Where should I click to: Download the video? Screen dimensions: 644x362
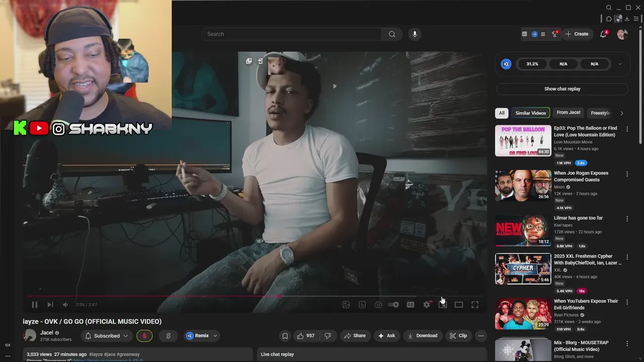(x=423, y=336)
